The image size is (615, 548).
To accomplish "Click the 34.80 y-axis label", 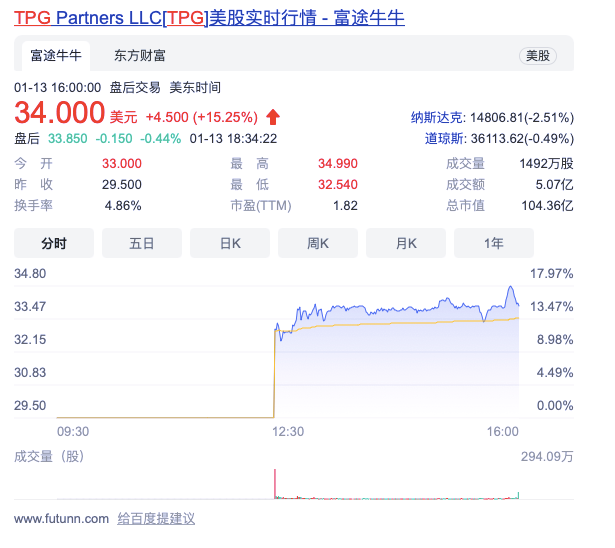I will click(x=30, y=273).
